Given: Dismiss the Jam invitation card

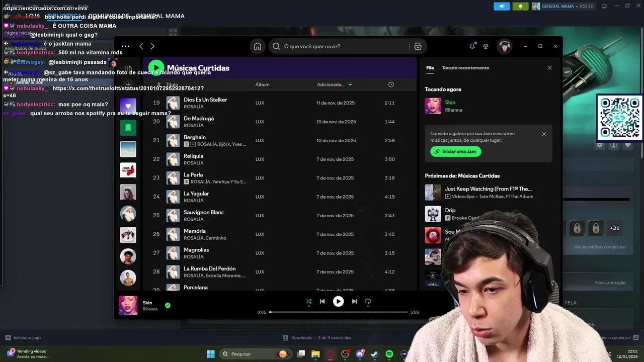Looking at the screenshot, I should (544, 134).
